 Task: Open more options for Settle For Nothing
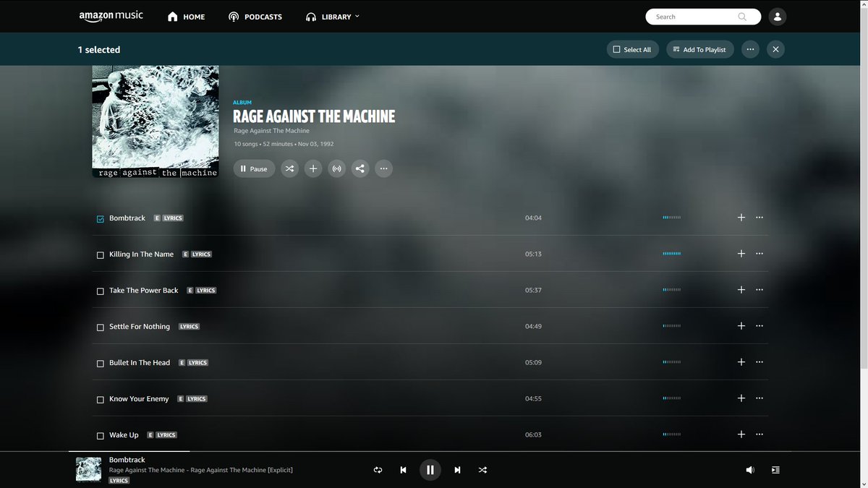(x=759, y=325)
